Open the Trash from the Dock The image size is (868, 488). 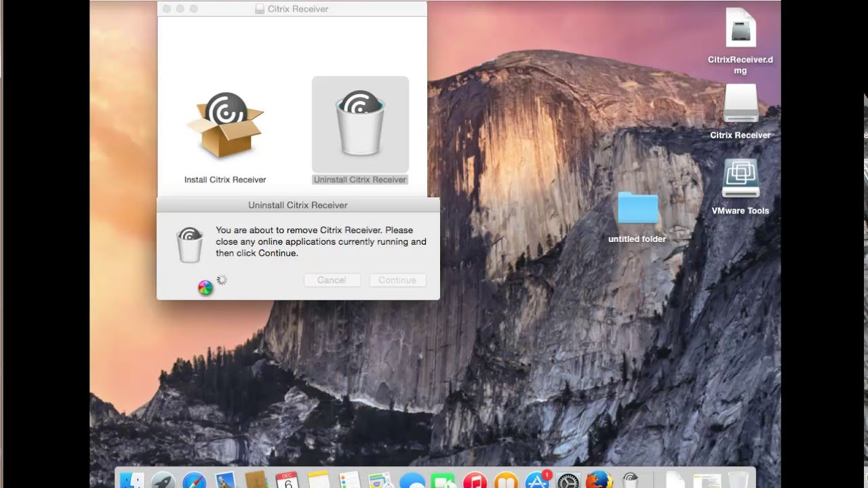(x=738, y=480)
